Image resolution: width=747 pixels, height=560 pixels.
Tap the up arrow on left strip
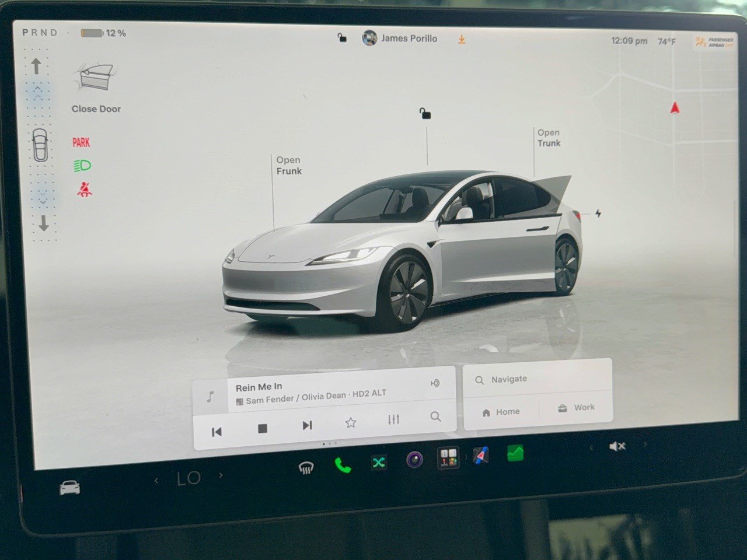click(36, 66)
